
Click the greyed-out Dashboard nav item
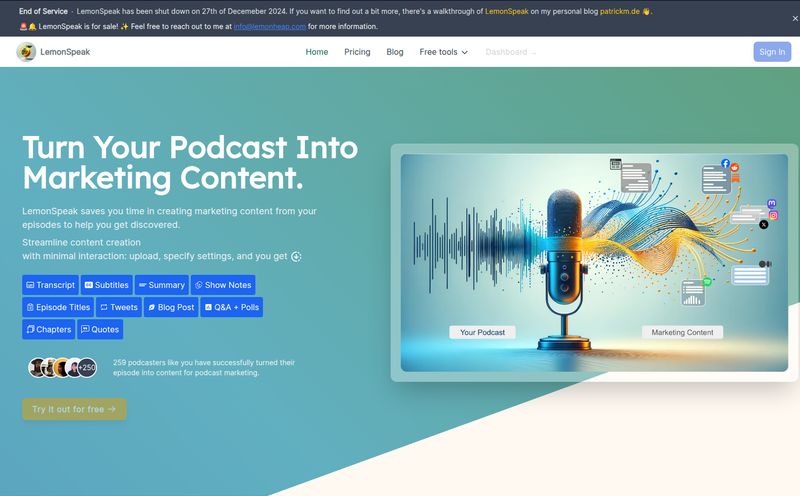click(510, 52)
